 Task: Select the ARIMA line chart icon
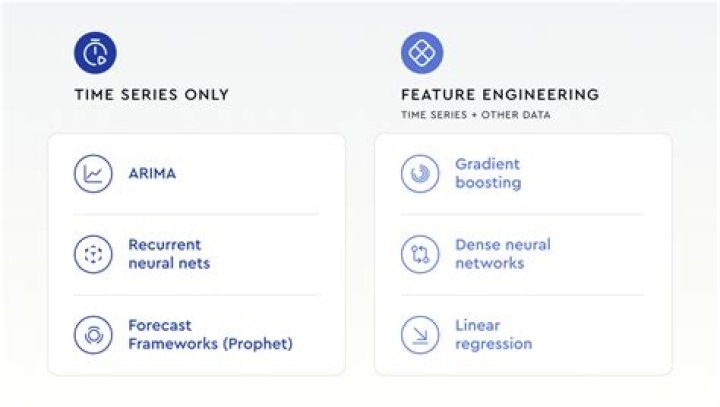click(93, 174)
